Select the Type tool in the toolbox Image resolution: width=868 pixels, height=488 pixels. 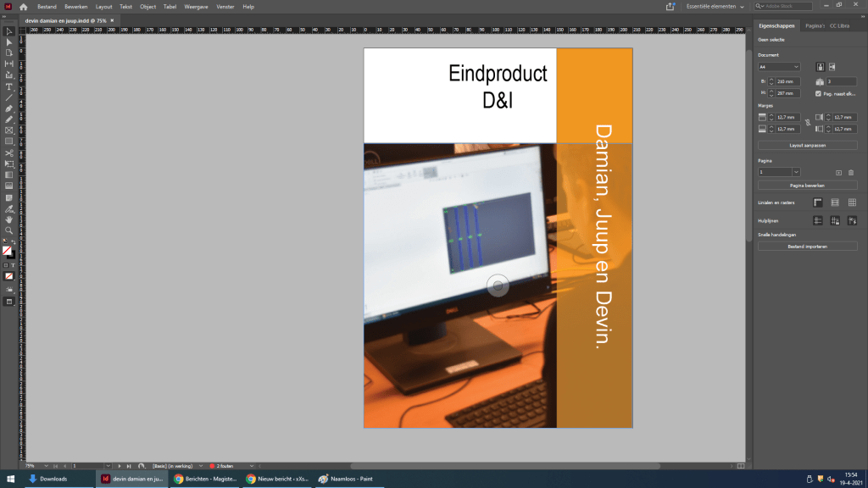tap(9, 86)
